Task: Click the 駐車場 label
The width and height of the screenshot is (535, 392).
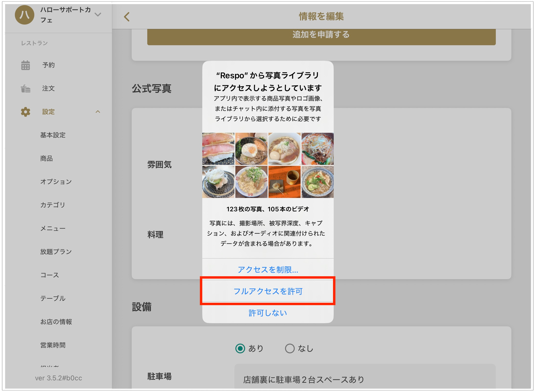Action: [x=159, y=376]
